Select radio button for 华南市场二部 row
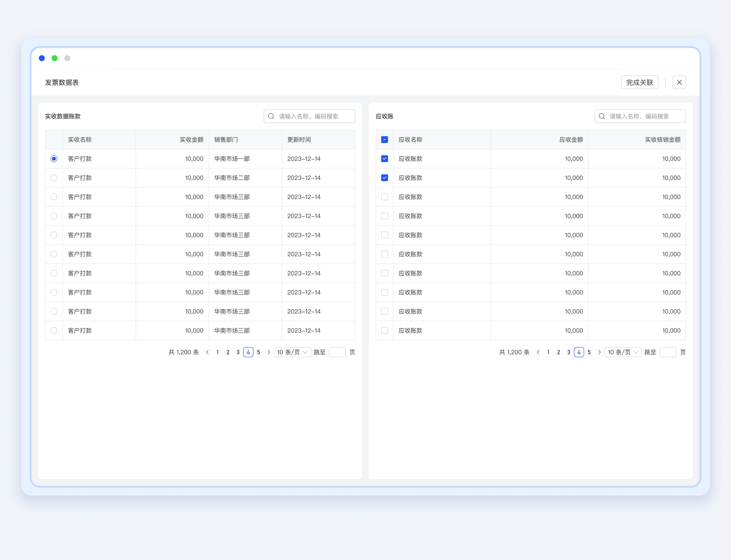Viewport: 731px width, 560px height. pyautogui.click(x=54, y=178)
